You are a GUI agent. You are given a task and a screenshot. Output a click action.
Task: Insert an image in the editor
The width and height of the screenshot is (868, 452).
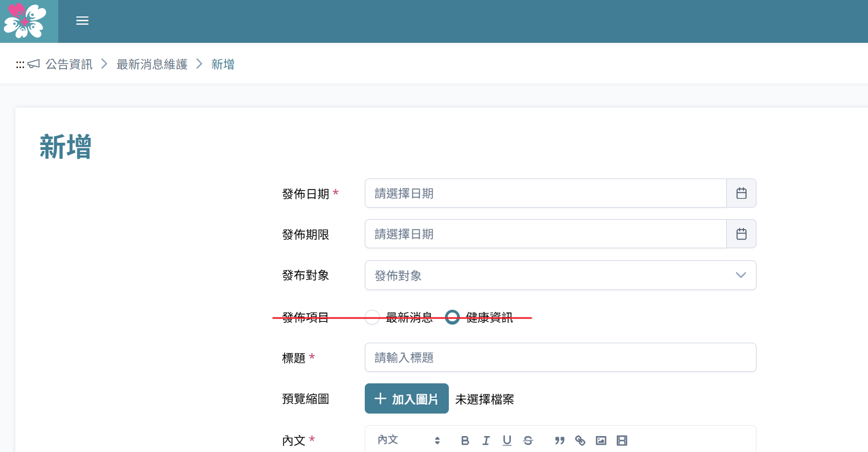601,440
